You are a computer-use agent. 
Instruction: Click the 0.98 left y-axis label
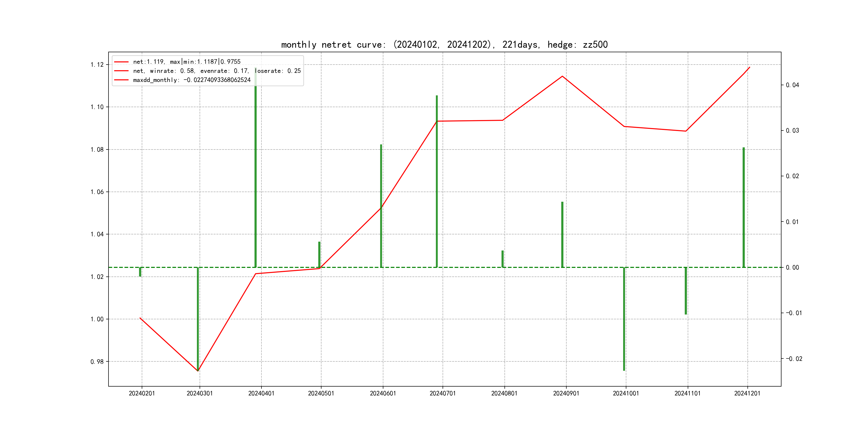[97, 362]
